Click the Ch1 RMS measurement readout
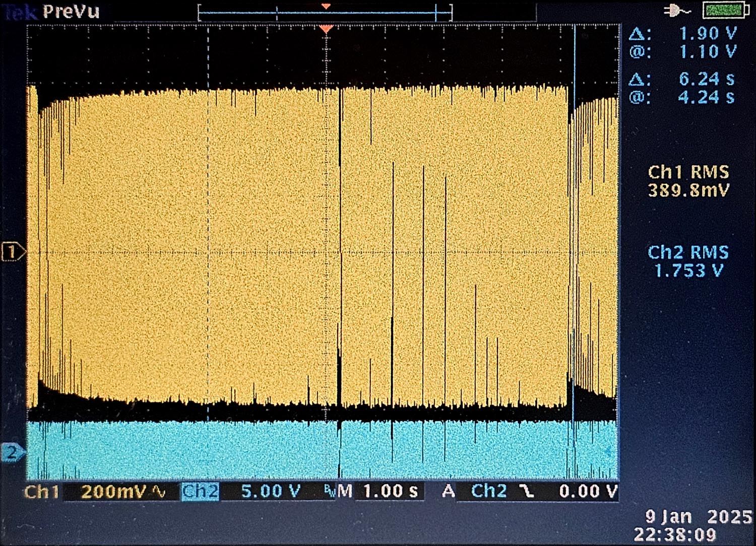Viewport: 756px width, 546px height. 688,181
